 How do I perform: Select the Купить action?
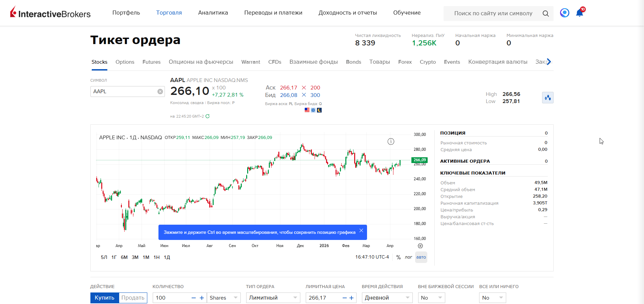coord(105,298)
